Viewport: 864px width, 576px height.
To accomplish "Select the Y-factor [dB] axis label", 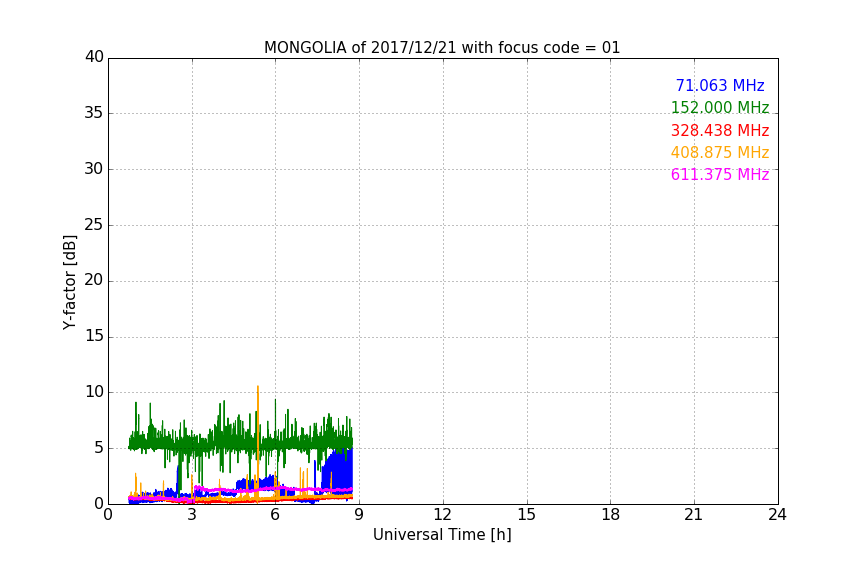I will (x=69, y=282).
